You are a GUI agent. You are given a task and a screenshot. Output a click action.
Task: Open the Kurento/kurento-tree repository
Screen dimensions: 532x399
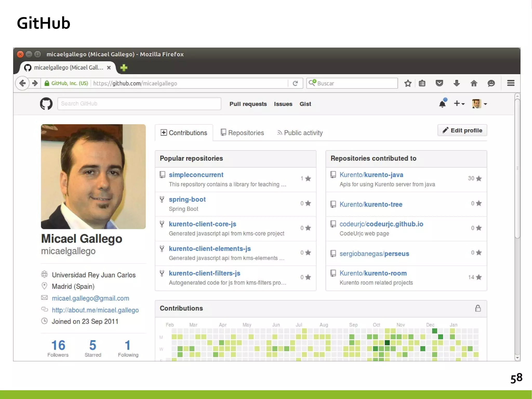pos(371,204)
